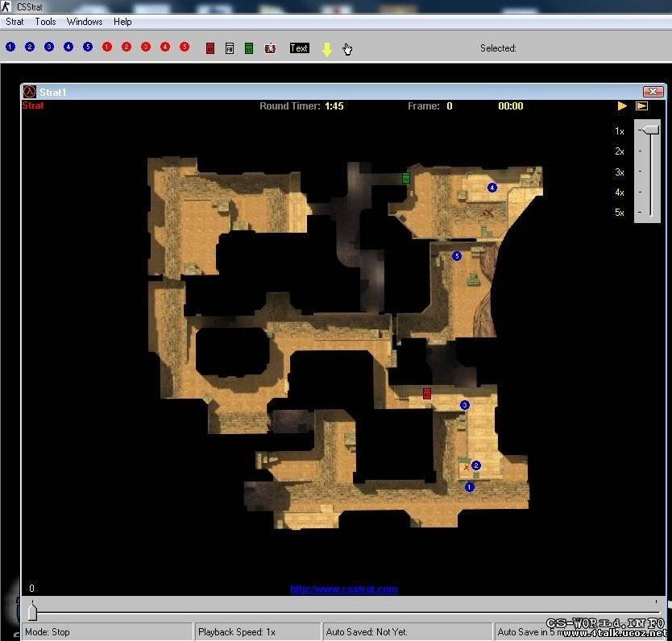This screenshot has width=672, height=641.
Task: Select the bomb icon in toolbar
Action: [270, 48]
